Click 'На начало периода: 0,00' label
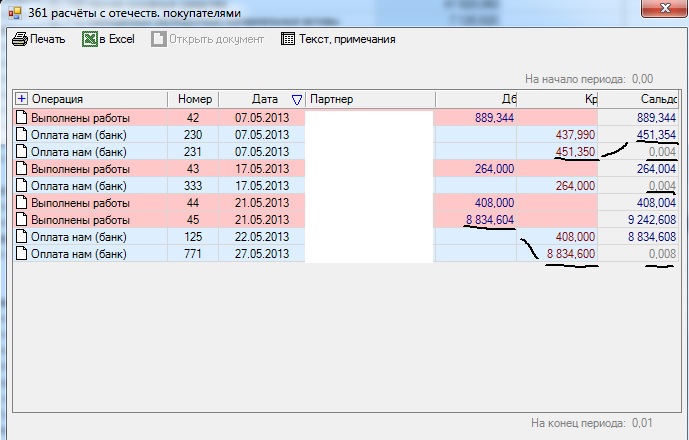The image size is (689, 440). (589, 79)
